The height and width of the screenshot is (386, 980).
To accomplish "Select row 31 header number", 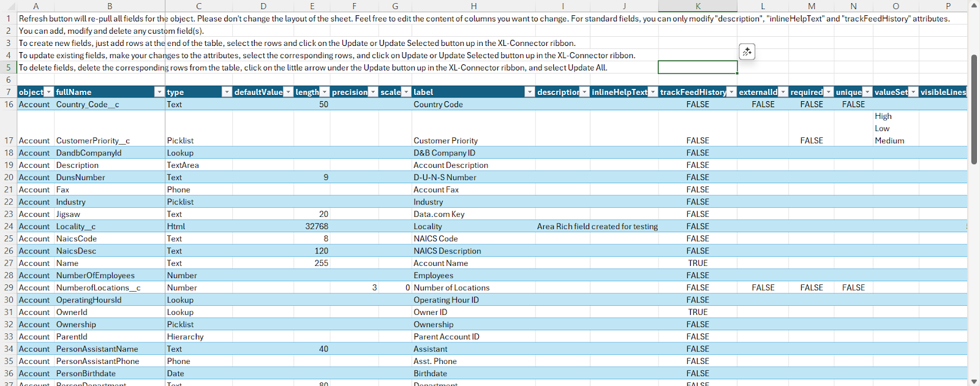I will click(9, 312).
